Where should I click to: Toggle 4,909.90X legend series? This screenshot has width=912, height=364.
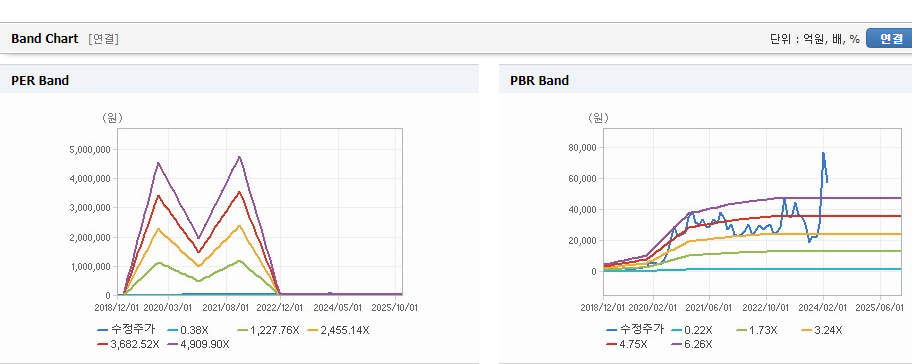[198, 344]
